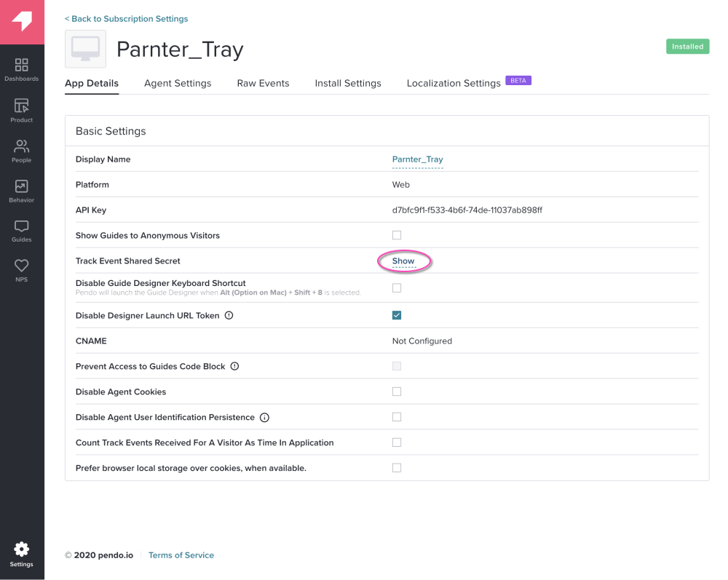Show the Track Event Shared Secret

tap(403, 261)
